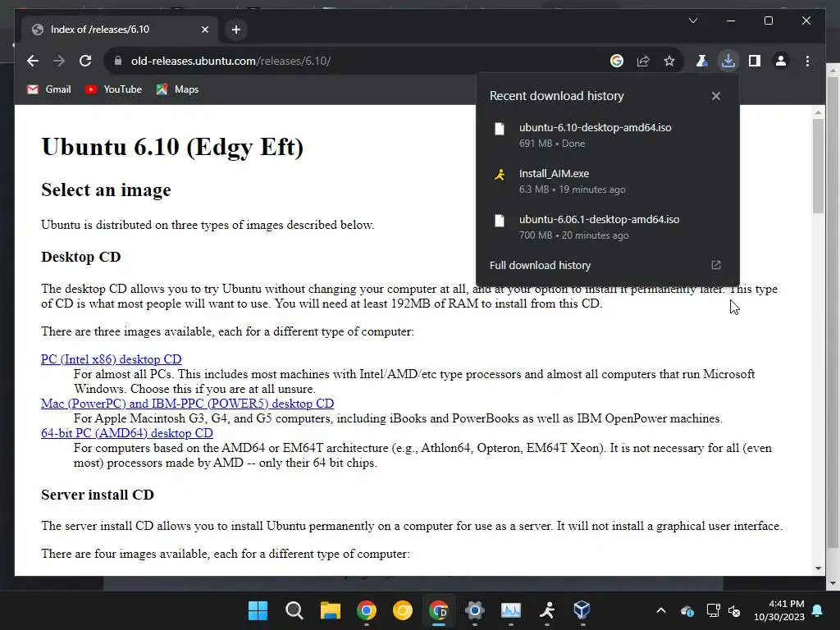Share this page via share icon
840x630 pixels.
pyautogui.click(x=643, y=61)
